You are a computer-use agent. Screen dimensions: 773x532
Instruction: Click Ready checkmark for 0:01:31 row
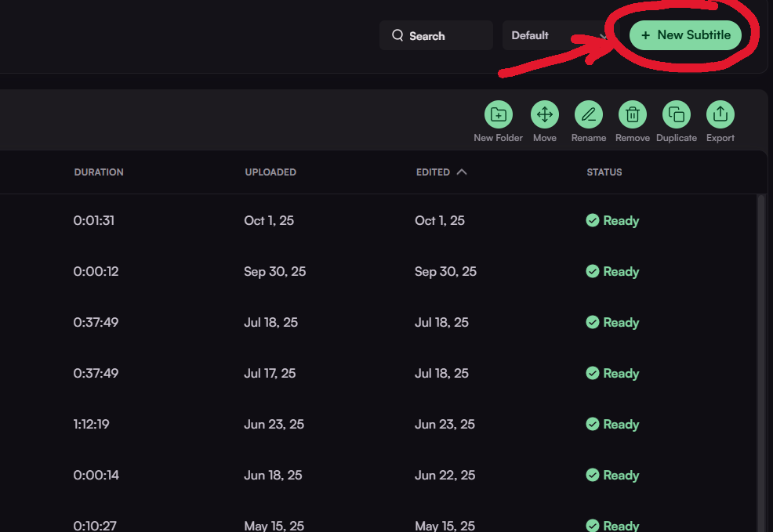tap(593, 221)
